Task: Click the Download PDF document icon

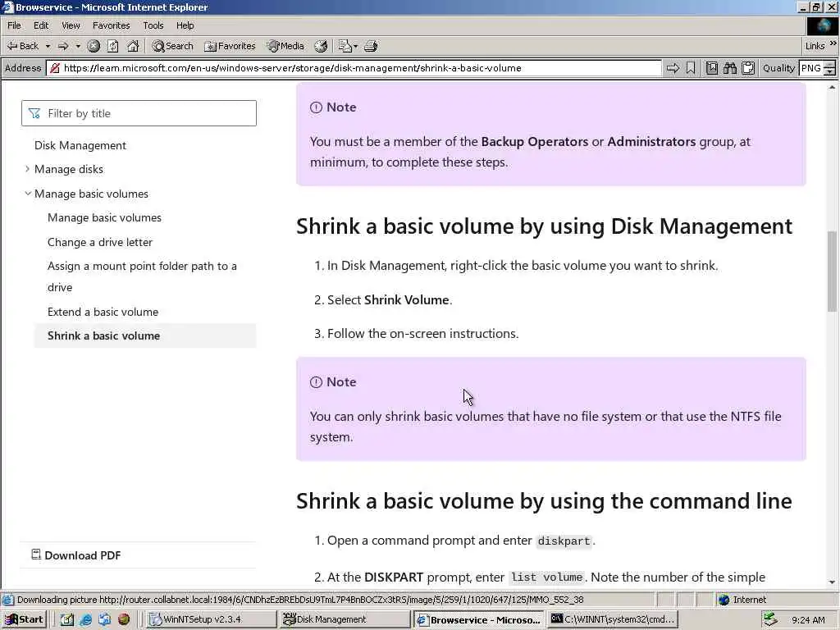Action: coord(36,555)
